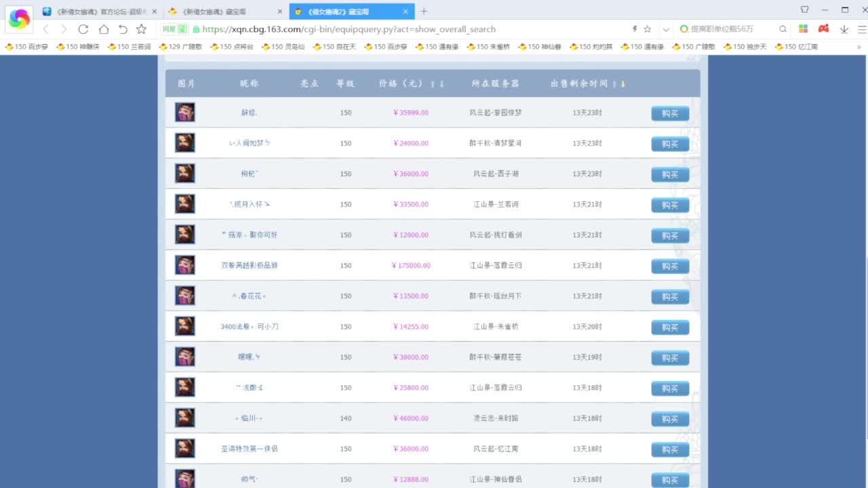Click the 360 browser logo icon

coord(18,18)
